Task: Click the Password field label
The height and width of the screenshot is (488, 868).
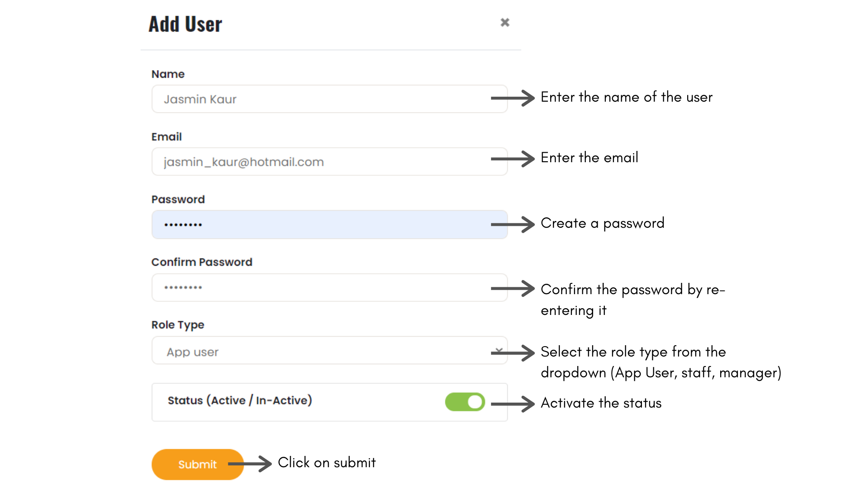Action: click(x=178, y=199)
